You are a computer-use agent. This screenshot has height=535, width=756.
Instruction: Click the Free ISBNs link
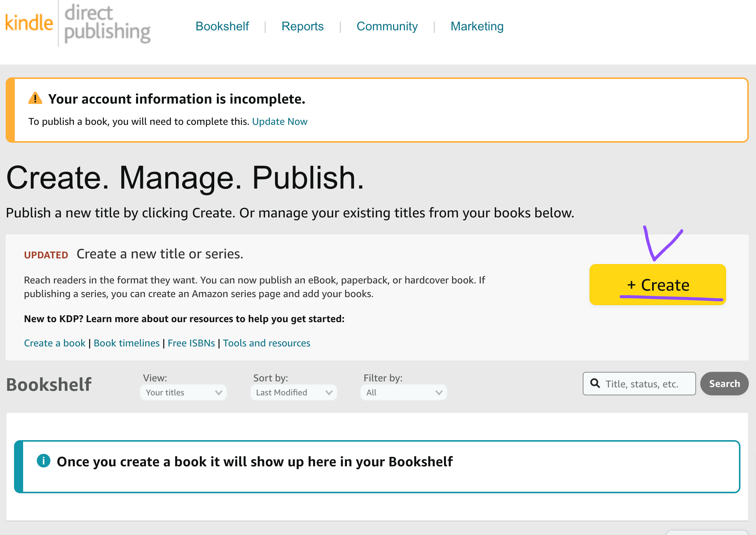pyautogui.click(x=191, y=343)
